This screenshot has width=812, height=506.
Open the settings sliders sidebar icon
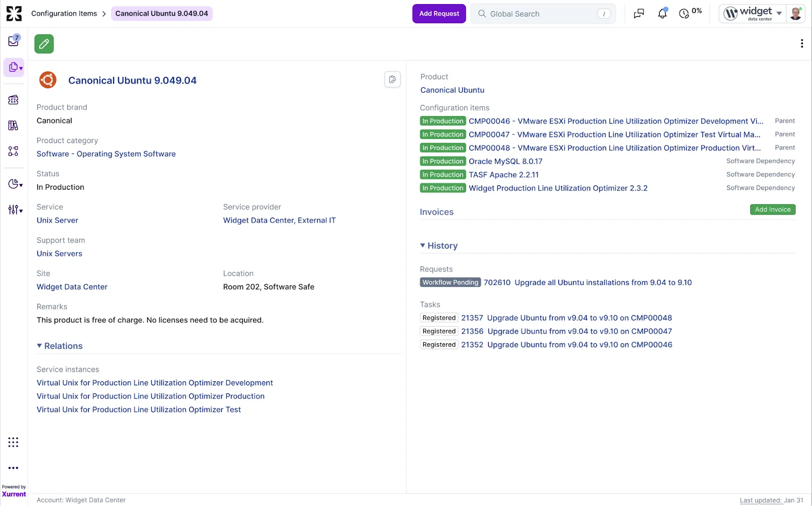15,209
